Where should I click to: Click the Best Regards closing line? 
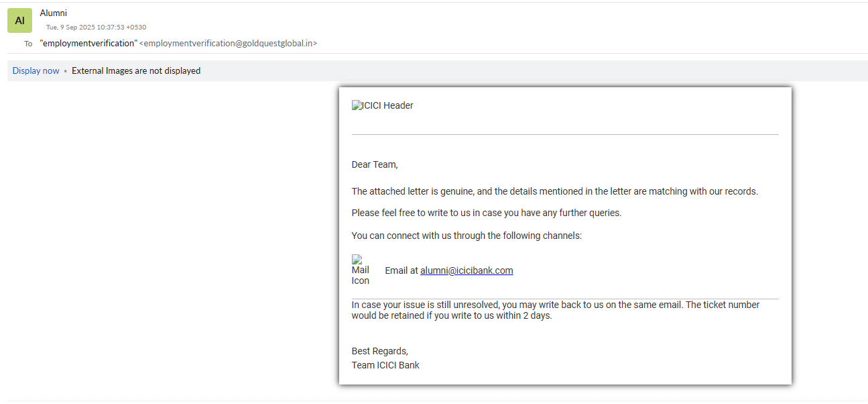pos(379,351)
